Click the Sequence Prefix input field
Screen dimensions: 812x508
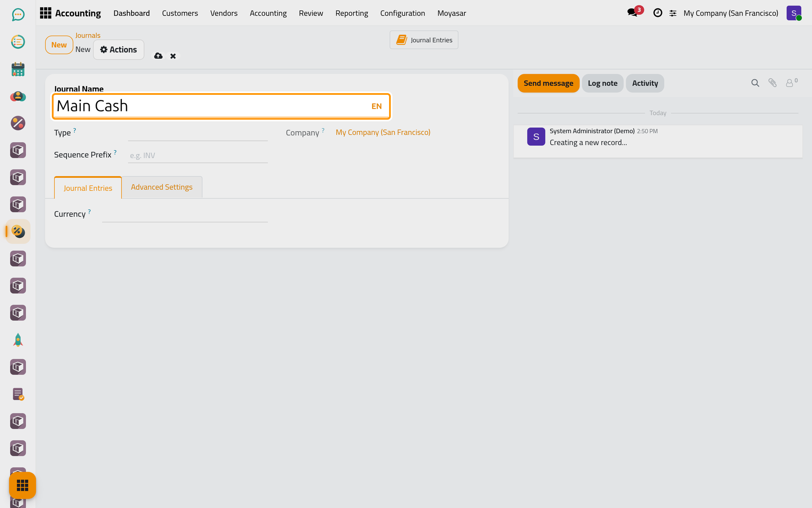click(x=198, y=155)
